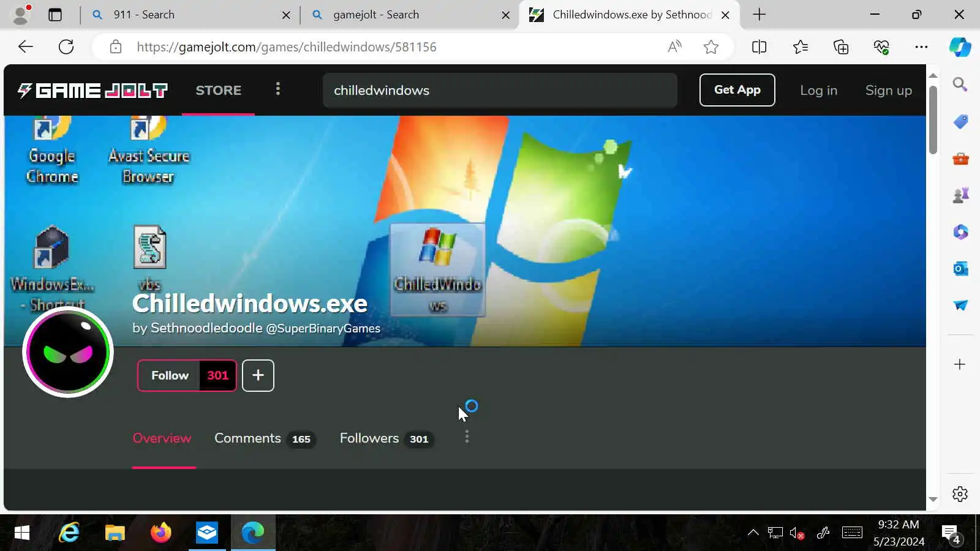Open Browser Essentials heart icon
Image resolution: width=980 pixels, height=551 pixels.
(881, 47)
